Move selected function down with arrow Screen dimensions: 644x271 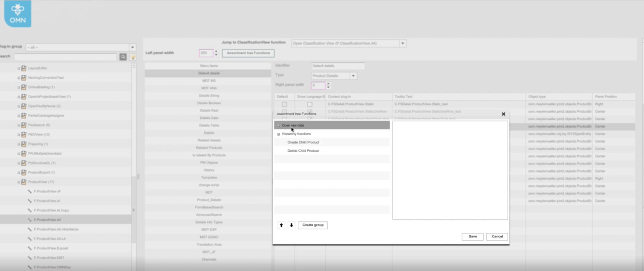point(291,225)
